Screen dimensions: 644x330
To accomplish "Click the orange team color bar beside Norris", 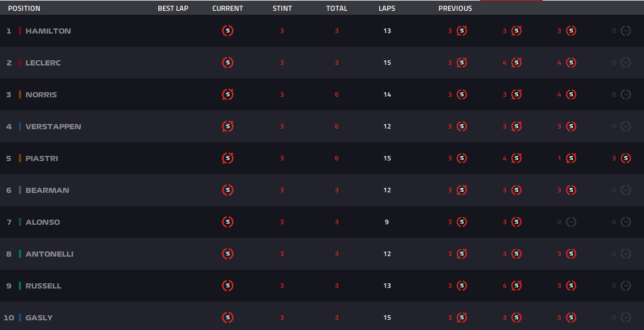I will [x=20, y=94].
